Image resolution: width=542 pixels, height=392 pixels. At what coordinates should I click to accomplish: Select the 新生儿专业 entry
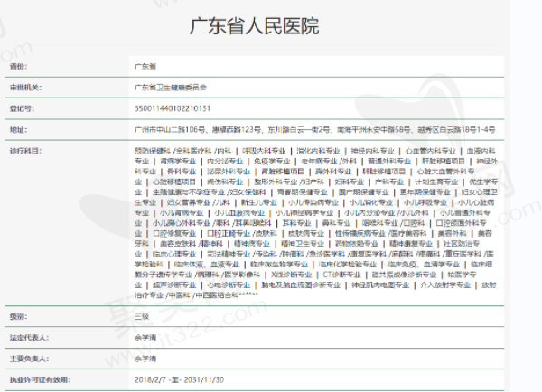click(x=259, y=202)
